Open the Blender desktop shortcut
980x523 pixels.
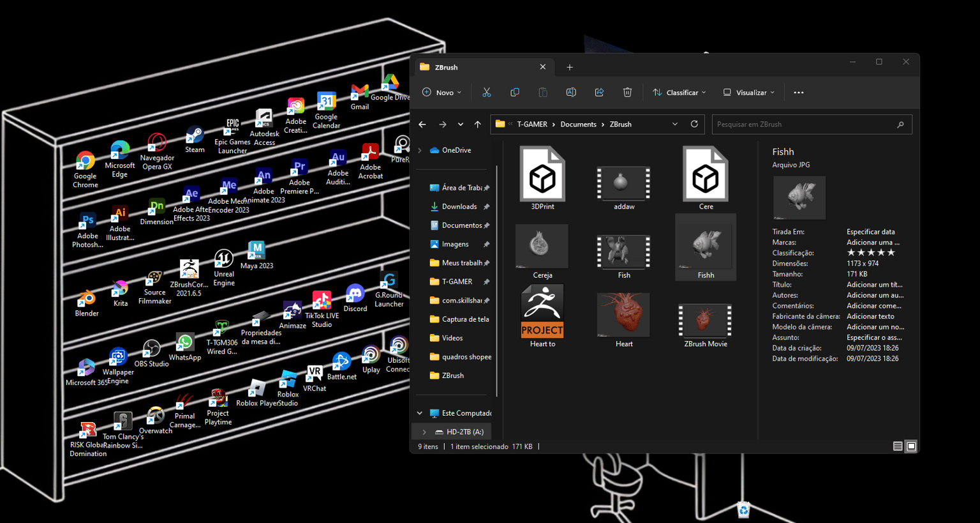coord(87,303)
